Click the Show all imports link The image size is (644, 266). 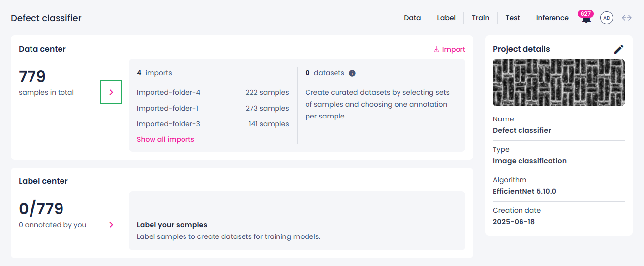165,139
